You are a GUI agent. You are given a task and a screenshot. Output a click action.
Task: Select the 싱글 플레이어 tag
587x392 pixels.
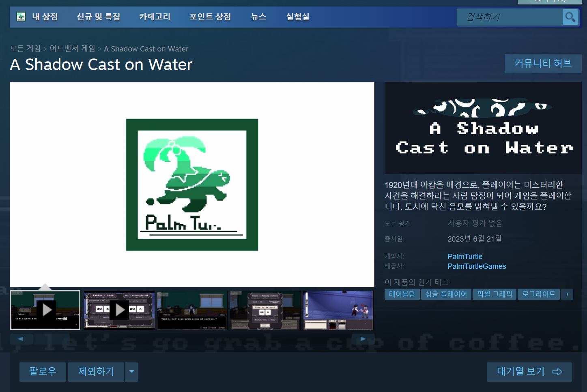click(x=446, y=294)
